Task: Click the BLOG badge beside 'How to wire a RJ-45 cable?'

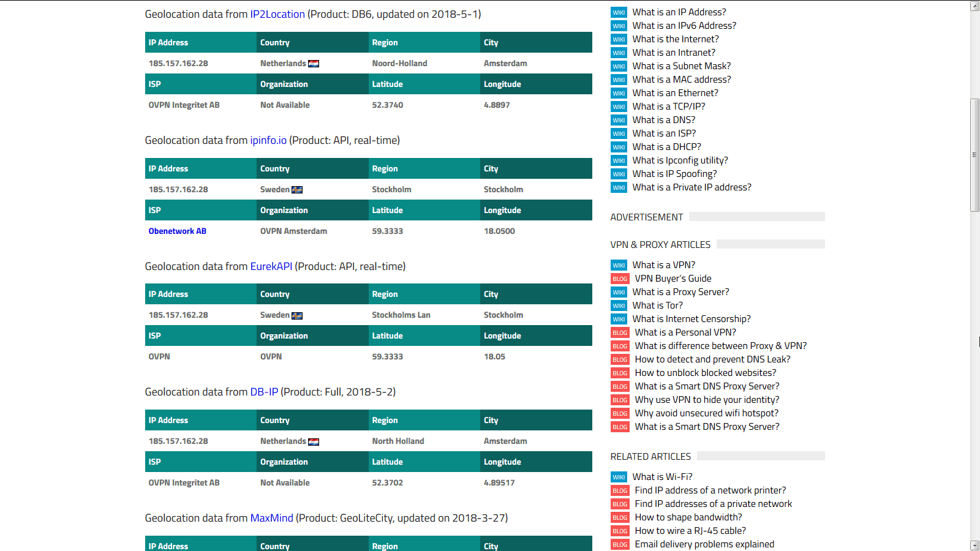Action: click(x=620, y=531)
